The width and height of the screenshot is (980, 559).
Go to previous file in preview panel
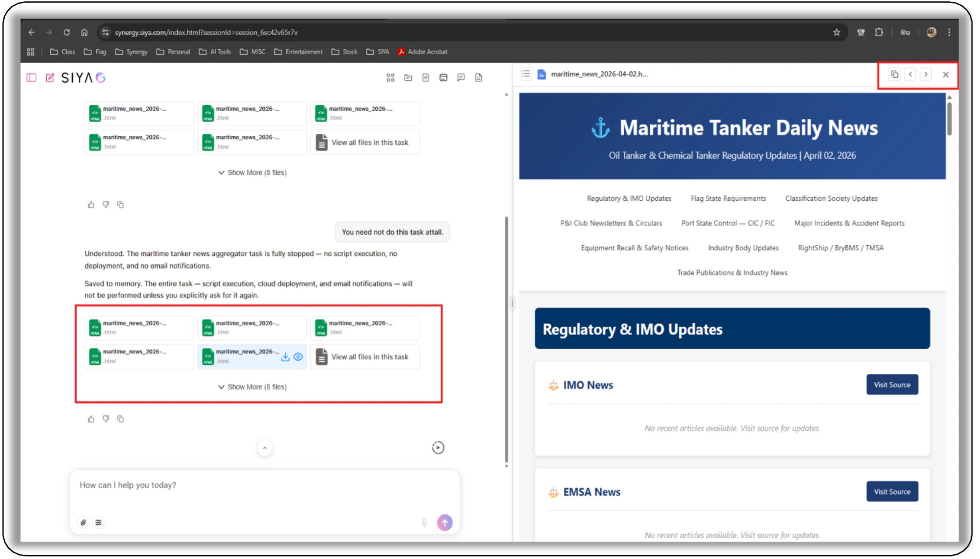(x=910, y=74)
